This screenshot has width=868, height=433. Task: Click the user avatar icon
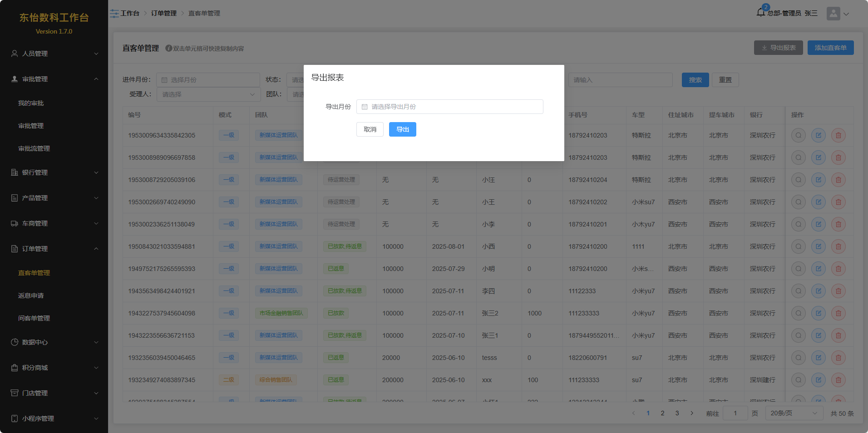(833, 14)
